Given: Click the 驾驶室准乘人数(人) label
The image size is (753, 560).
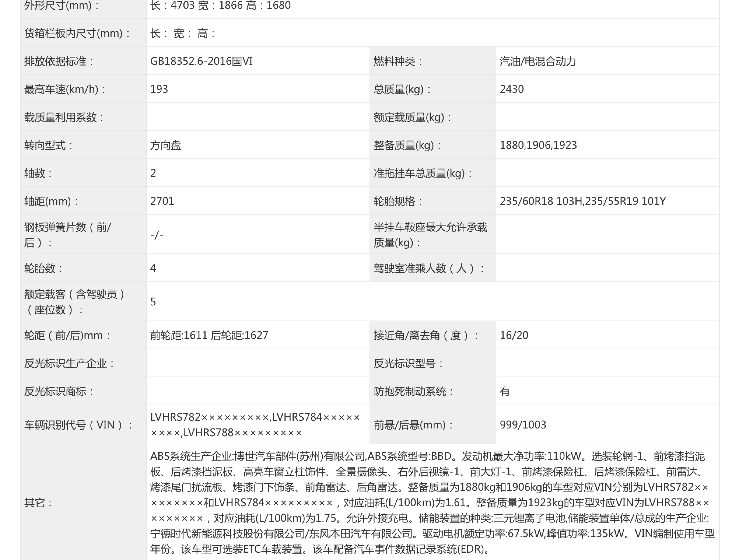Looking at the screenshot, I should (x=429, y=268).
